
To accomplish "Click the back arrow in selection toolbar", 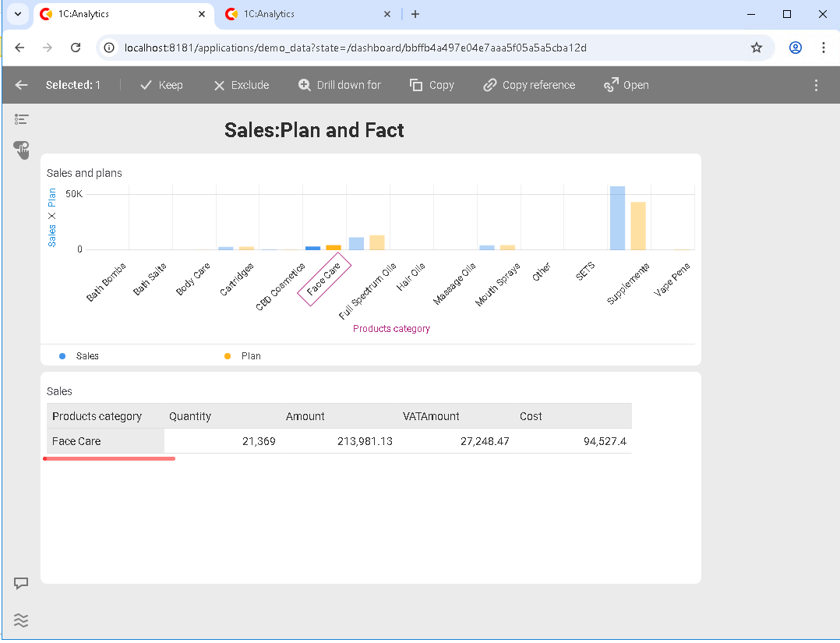I will [22, 85].
